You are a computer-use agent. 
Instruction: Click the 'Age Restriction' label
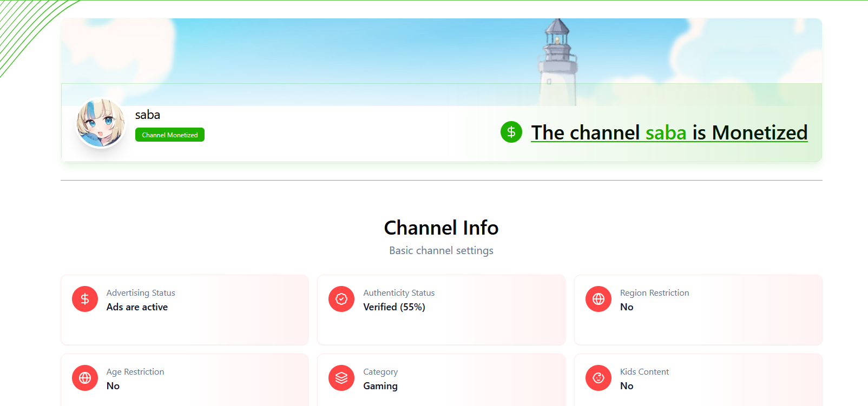(x=135, y=372)
